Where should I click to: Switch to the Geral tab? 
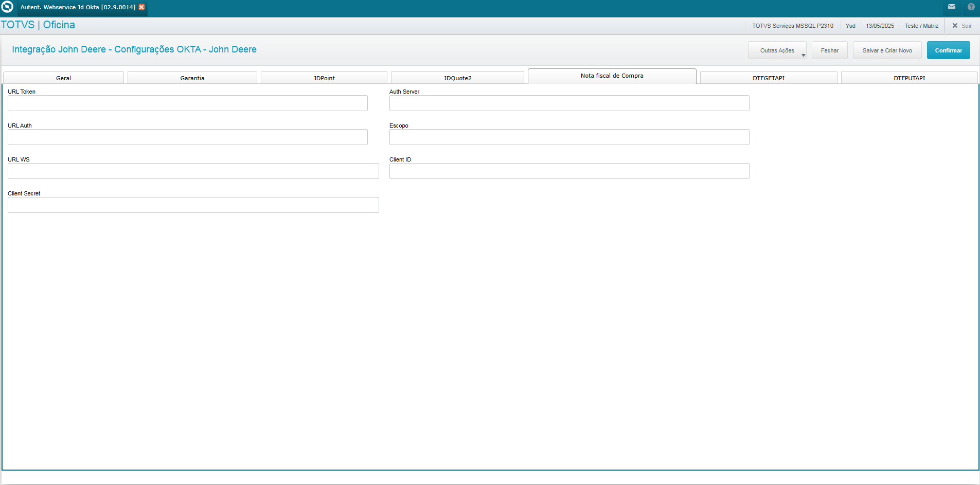[x=63, y=78]
